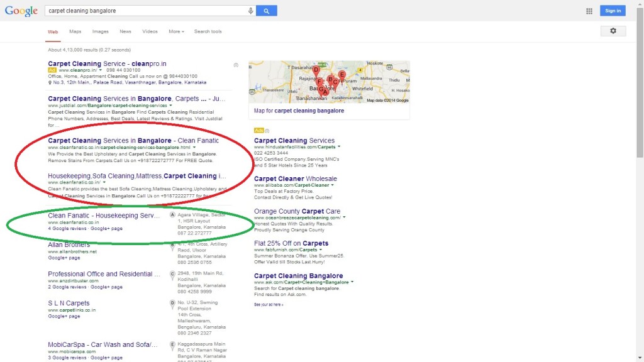Expand dropdown arrow next to fabfurnish.com URL
This screenshot has height=362, width=644.
(321, 250)
